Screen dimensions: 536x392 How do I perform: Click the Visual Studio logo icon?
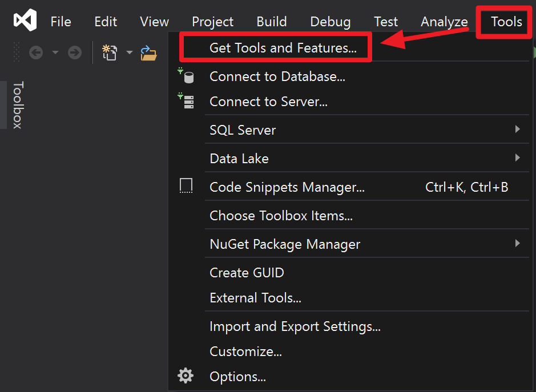coord(24,21)
